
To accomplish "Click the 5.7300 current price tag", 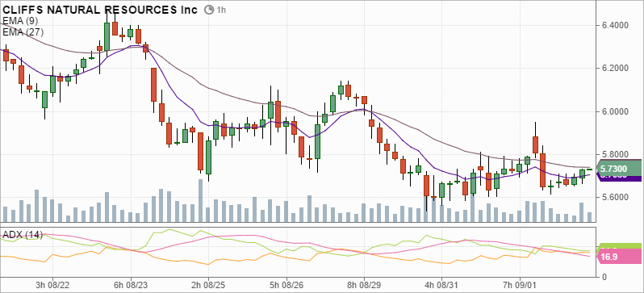I will point(618,169).
